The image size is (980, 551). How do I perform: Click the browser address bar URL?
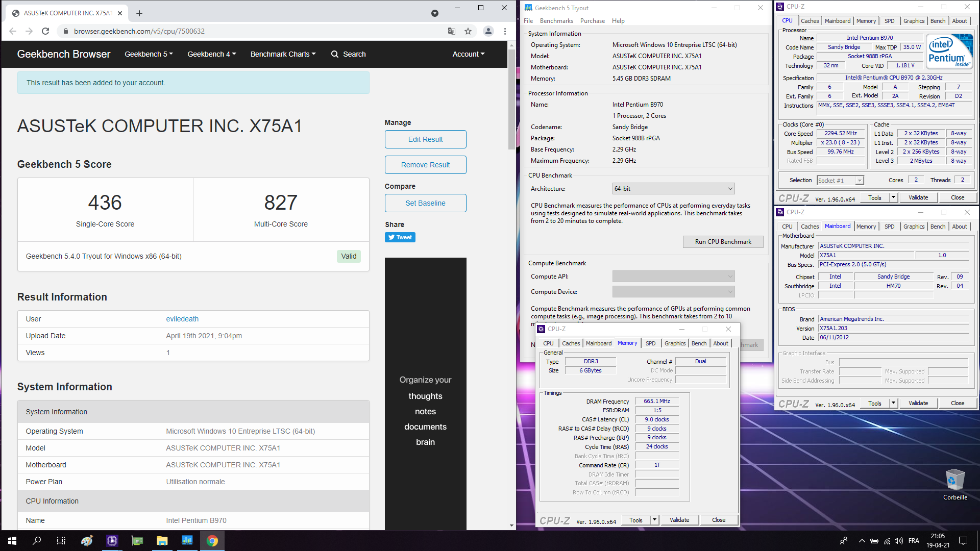(139, 31)
